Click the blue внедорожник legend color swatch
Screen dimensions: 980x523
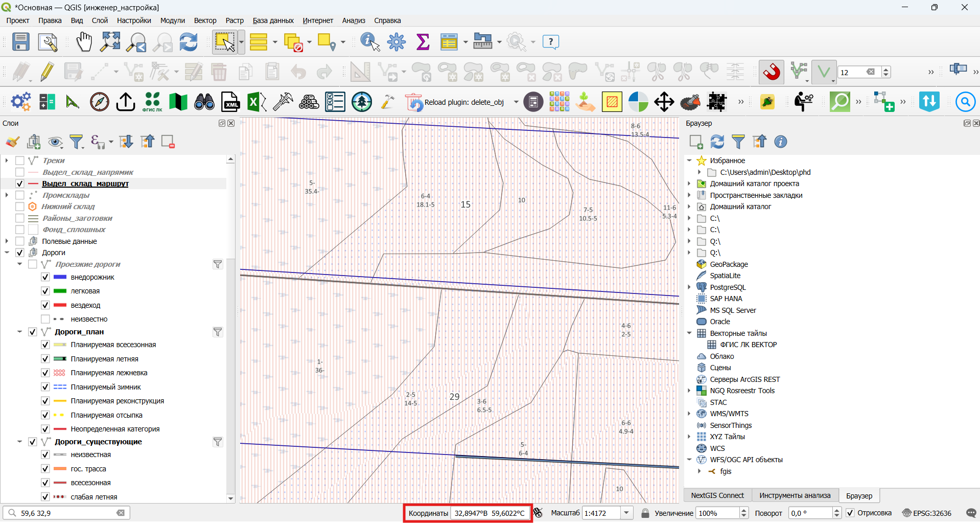(x=60, y=277)
